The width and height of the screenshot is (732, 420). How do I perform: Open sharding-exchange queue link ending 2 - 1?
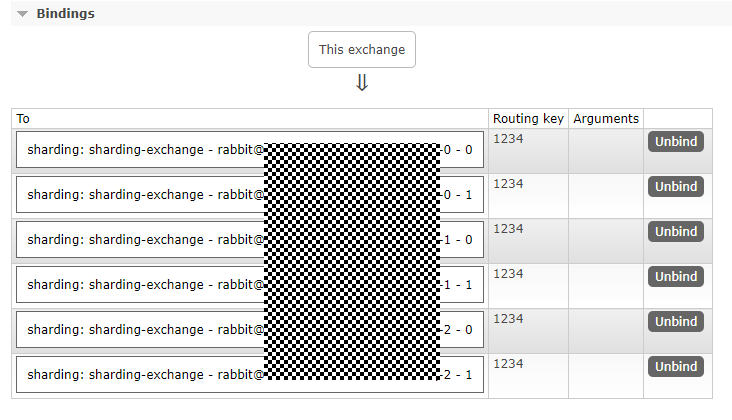click(x=250, y=374)
